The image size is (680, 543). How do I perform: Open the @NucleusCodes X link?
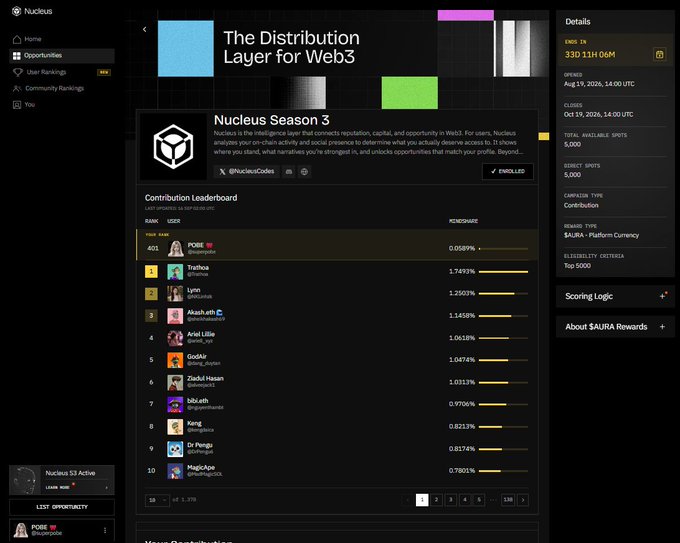[x=246, y=172]
